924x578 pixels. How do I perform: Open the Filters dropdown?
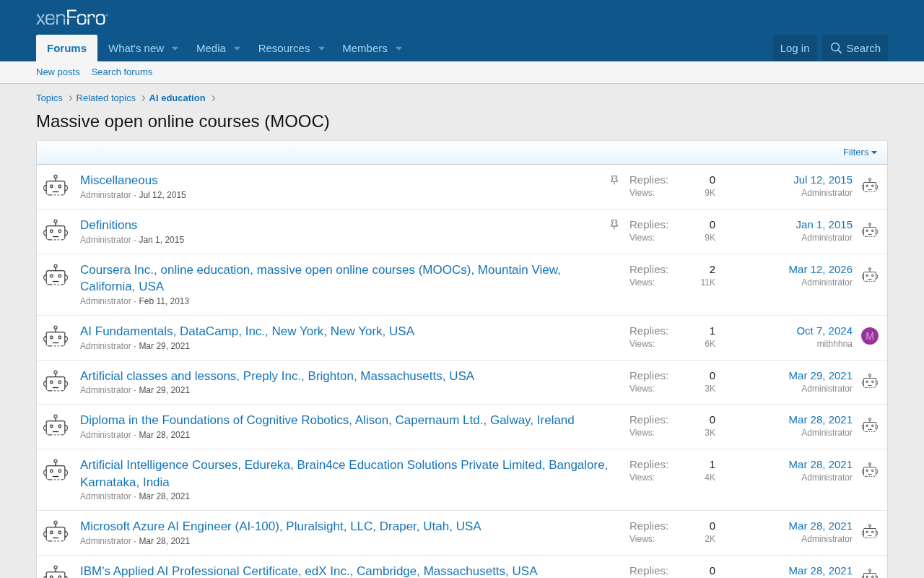(860, 152)
